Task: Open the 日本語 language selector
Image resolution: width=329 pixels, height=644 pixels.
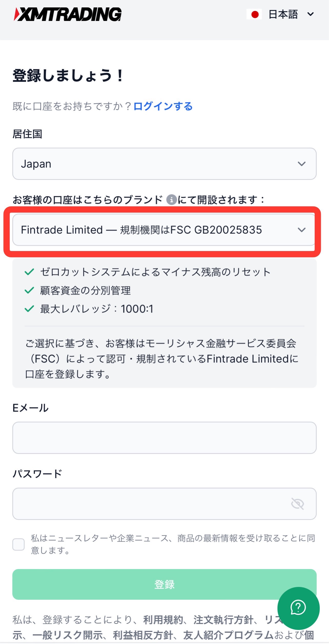Action: point(291,14)
